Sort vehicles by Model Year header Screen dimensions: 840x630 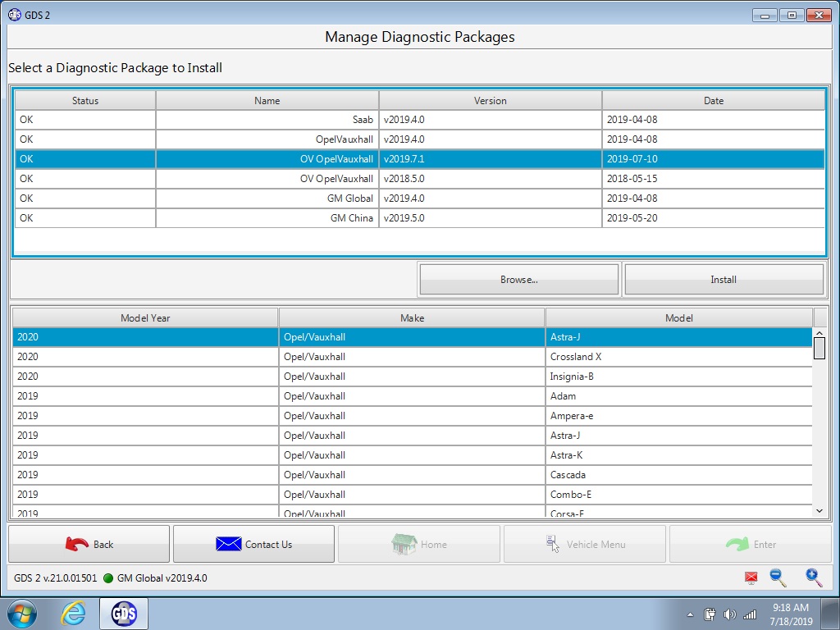145,317
